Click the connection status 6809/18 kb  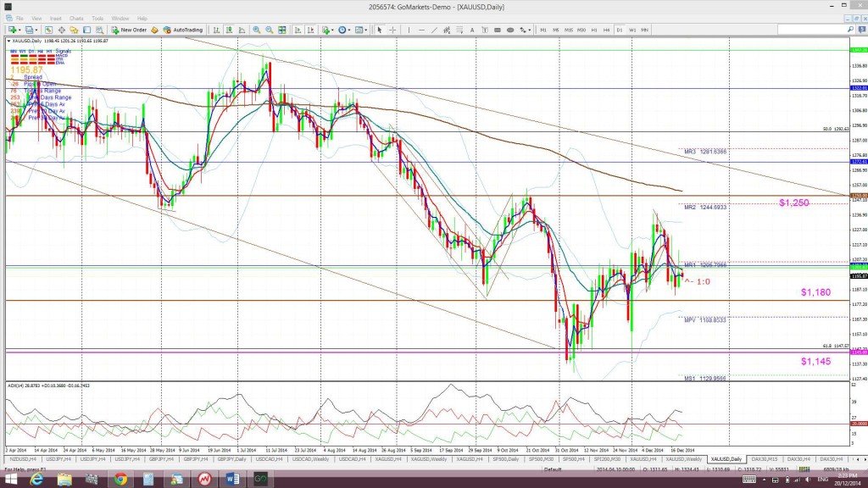(835, 469)
